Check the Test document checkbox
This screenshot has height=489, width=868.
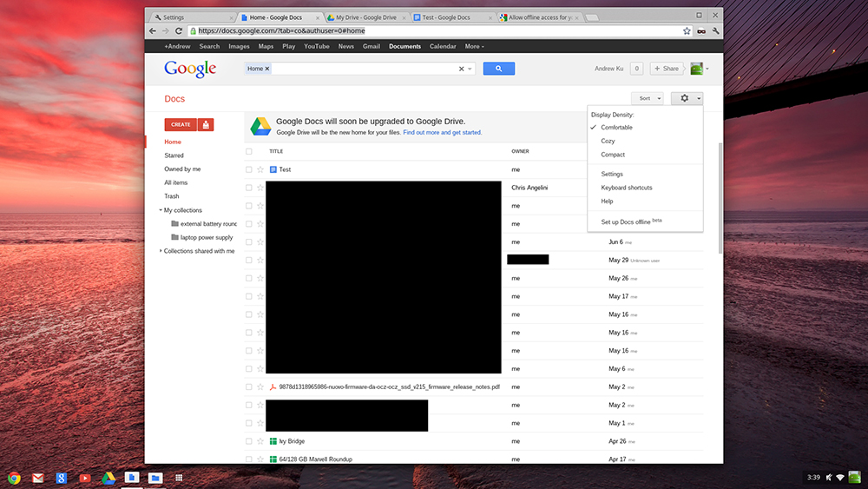[x=248, y=169]
